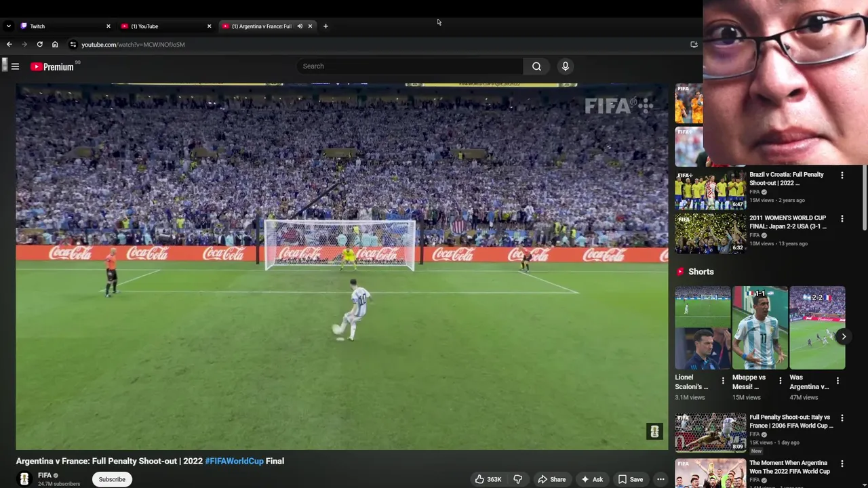The height and width of the screenshot is (488, 868).
Task: Open the #FIFAWorldCup hashtag link
Action: 234,461
